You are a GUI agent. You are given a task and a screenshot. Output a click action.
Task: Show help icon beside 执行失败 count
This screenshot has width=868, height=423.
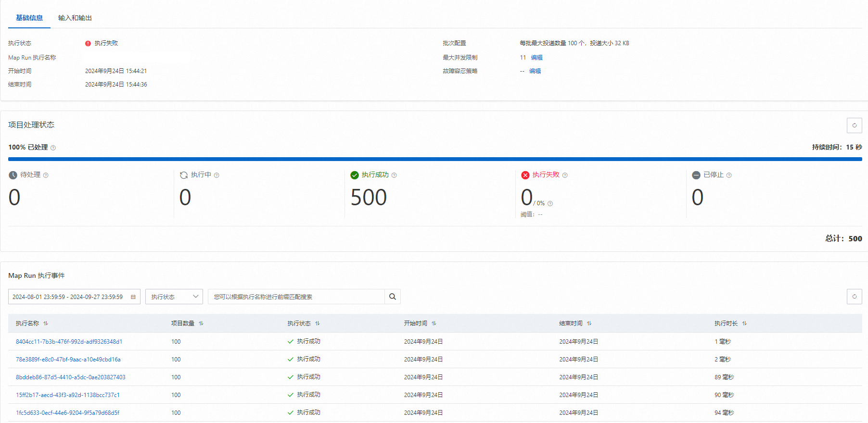point(565,175)
